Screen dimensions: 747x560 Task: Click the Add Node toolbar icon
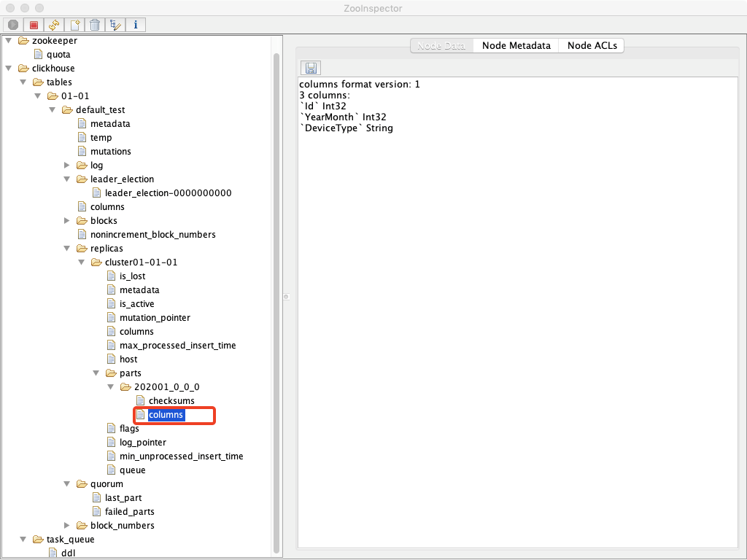(x=75, y=25)
